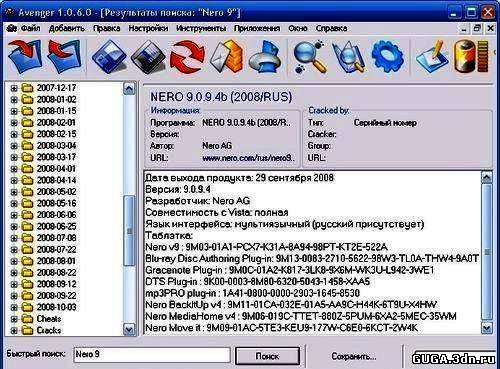Image resolution: width=500 pixels, height=369 pixels.
Task: Click the Nero Move it serial line
Action: pyautogui.click(x=281, y=328)
